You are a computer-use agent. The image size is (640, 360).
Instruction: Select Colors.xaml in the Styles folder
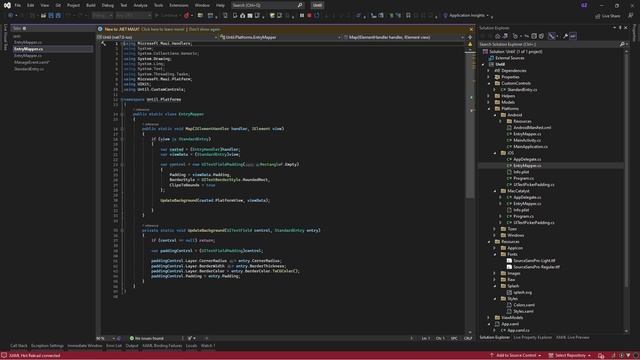(524, 305)
